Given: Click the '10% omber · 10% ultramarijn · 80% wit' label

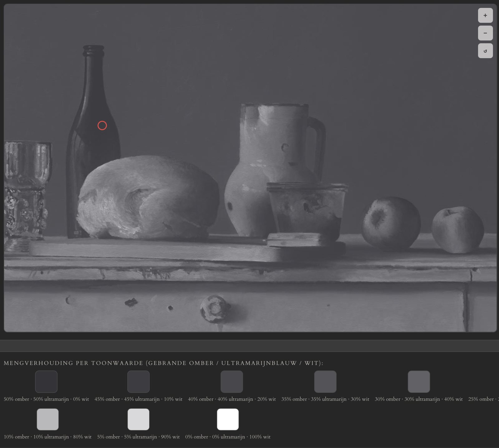Looking at the screenshot, I should (48, 437).
